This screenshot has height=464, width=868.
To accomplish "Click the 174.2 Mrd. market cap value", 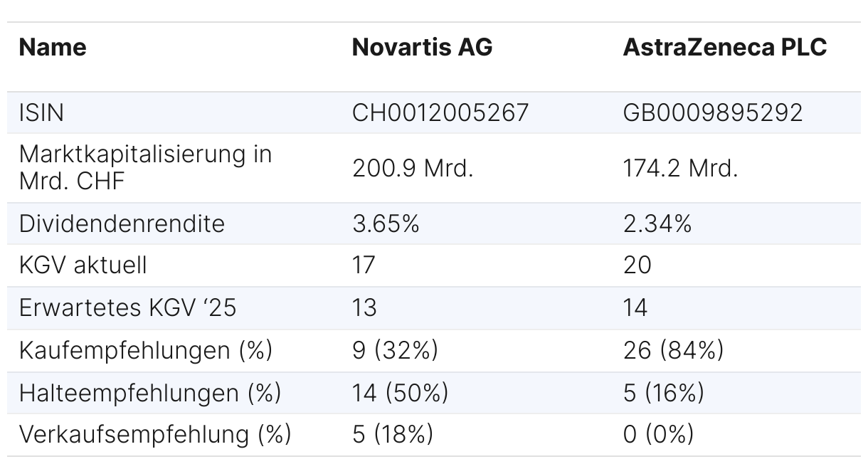I will [680, 168].
